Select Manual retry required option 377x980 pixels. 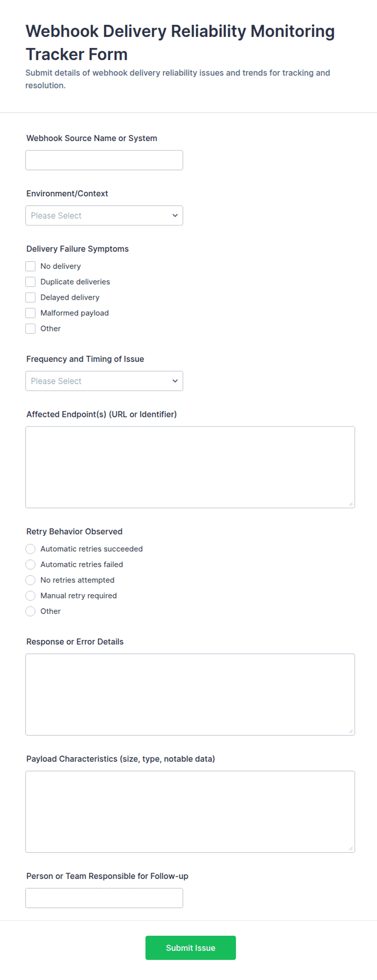click(x=30, y=596)
